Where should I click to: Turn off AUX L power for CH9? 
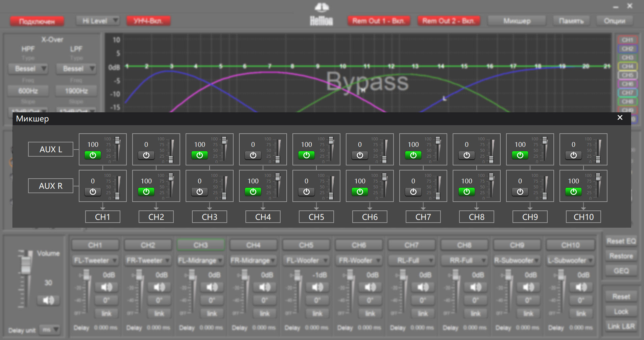click(520, 155)
